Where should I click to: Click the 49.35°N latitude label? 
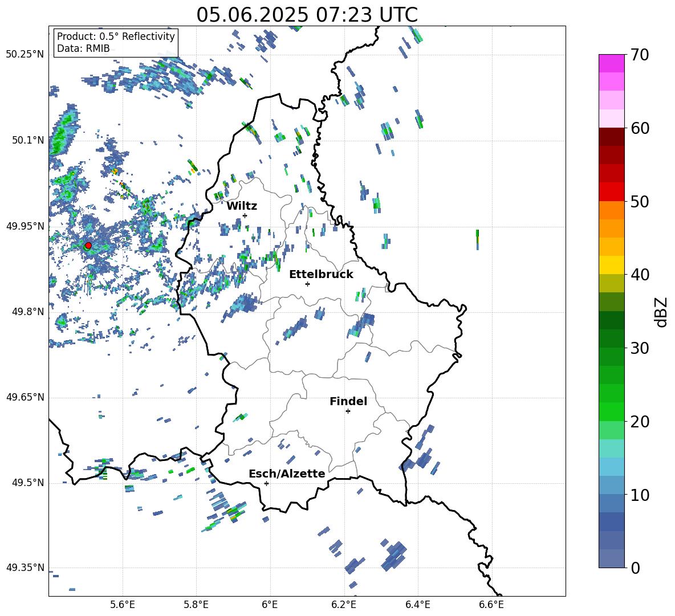pos(25,568)
